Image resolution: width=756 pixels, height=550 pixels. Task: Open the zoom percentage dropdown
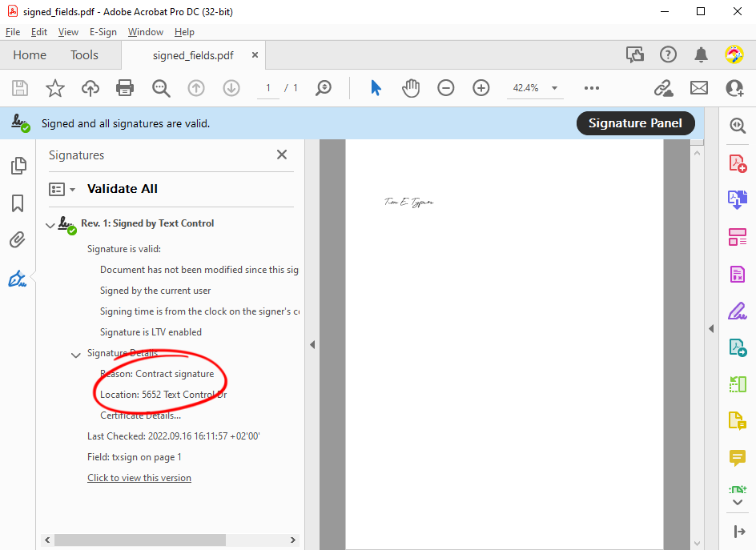(554, 88)
